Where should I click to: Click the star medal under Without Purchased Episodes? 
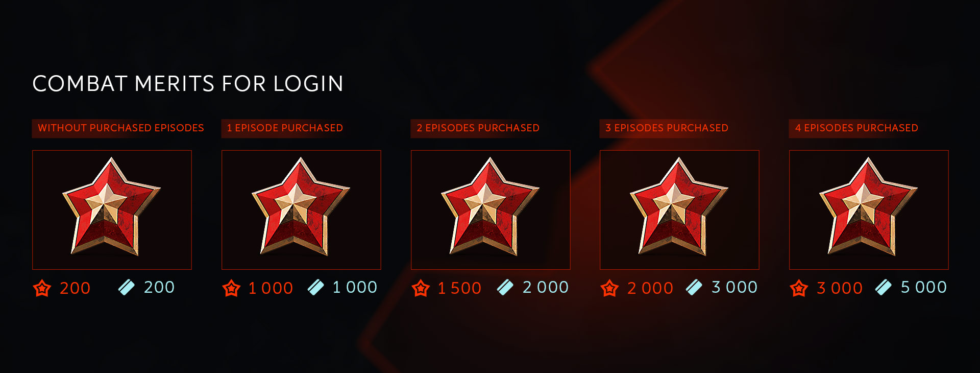[111, 207]
